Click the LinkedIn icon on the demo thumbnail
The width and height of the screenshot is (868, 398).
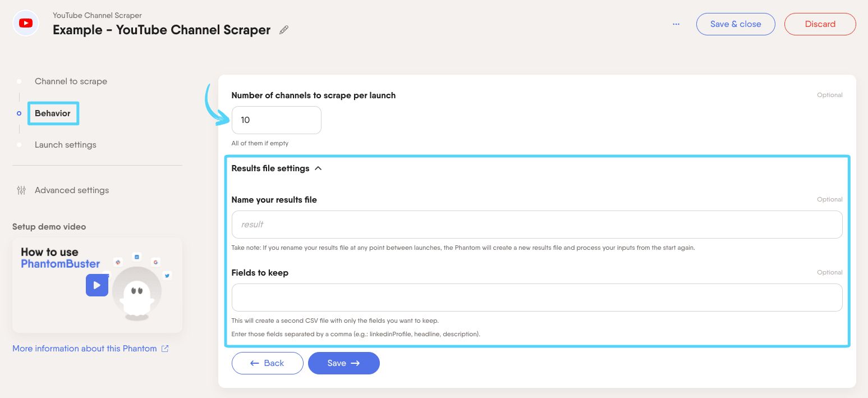(137, 257)
